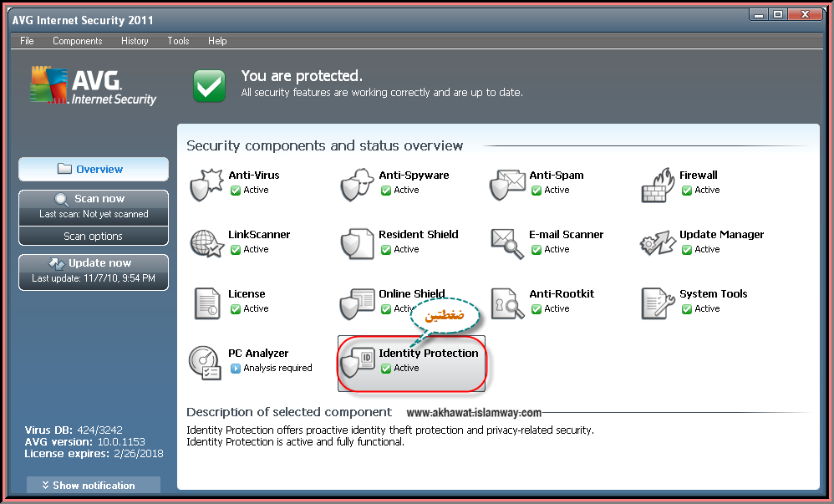
Task: Click the 'Analysis required' status text
Action: (x=277, y=369)
